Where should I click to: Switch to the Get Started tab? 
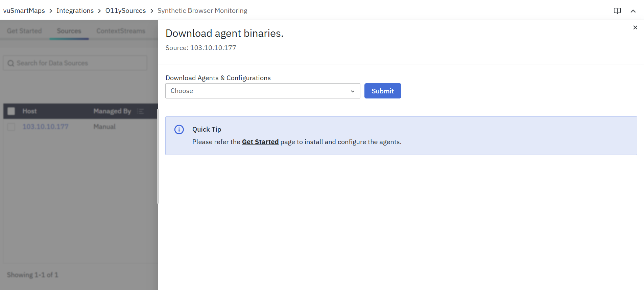tap(24, 31)
